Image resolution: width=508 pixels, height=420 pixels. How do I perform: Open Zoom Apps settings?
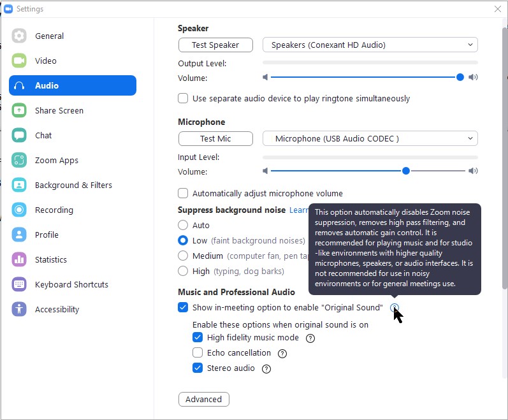point(73,160)
